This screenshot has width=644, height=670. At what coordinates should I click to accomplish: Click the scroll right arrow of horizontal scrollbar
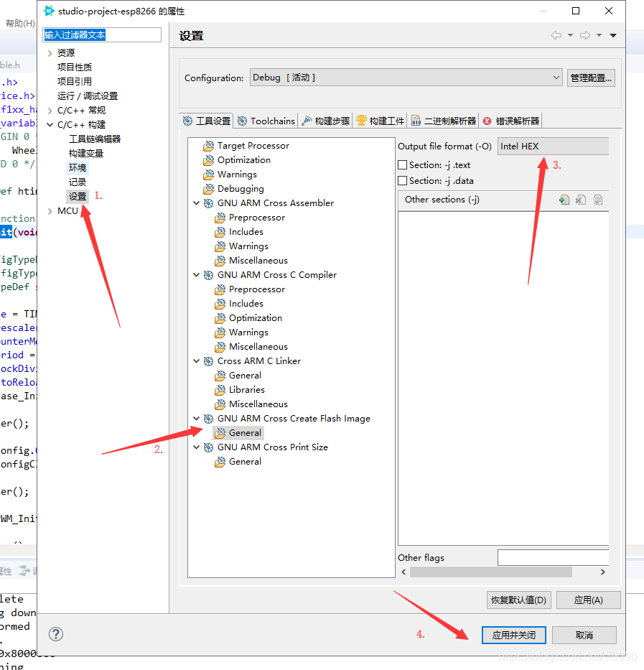tap(602, 572)
